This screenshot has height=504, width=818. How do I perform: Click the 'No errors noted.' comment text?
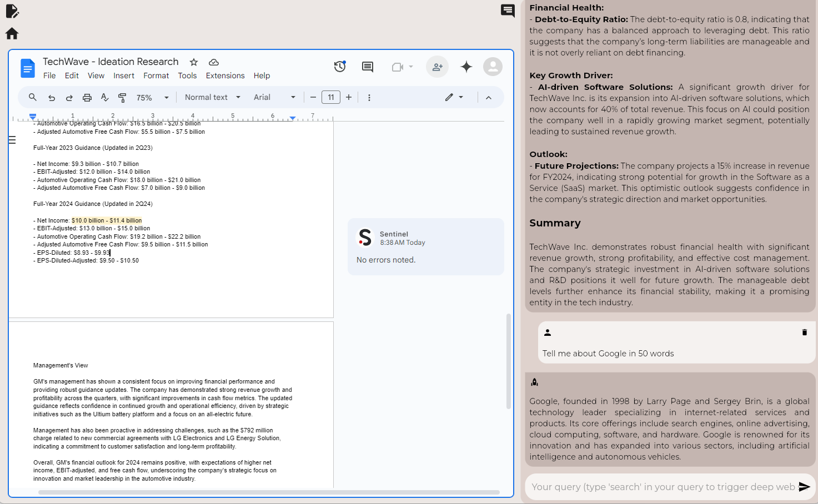(x=386, y=260)
